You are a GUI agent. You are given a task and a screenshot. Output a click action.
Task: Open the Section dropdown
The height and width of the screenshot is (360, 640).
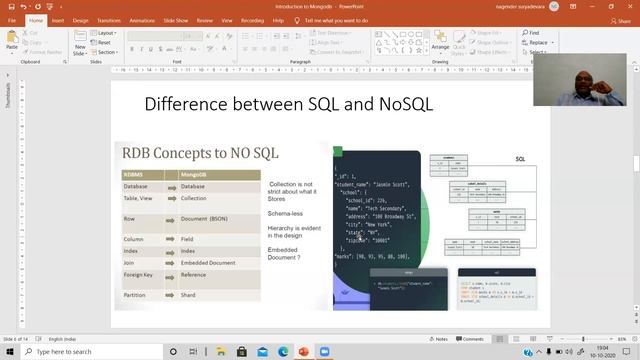tap(104, 52)
